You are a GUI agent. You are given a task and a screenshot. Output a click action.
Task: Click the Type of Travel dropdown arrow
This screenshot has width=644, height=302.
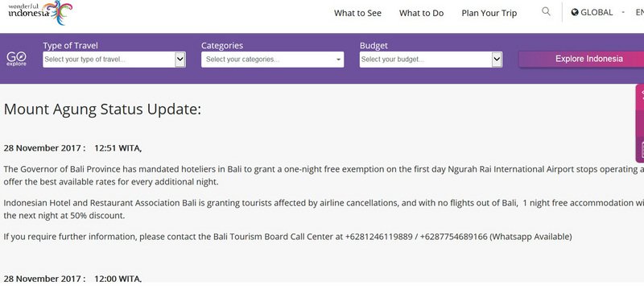coord(180,60)
